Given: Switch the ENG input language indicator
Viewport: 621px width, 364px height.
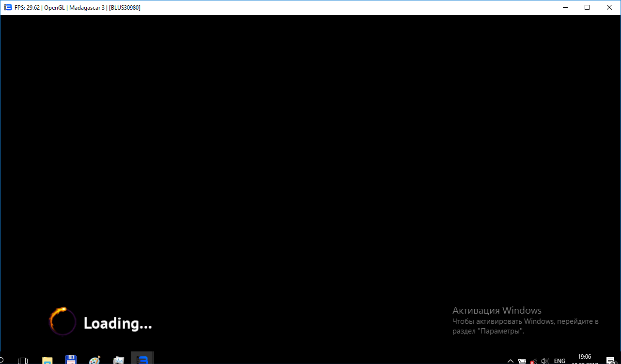Looking at the screenshot, I should 559,361.
